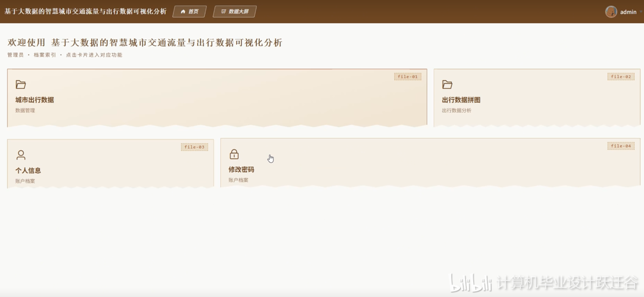Image resolution: width=644 pixels, height=297 pixels.
Task: Click the file-01 tag label
Action: point(407,76)
